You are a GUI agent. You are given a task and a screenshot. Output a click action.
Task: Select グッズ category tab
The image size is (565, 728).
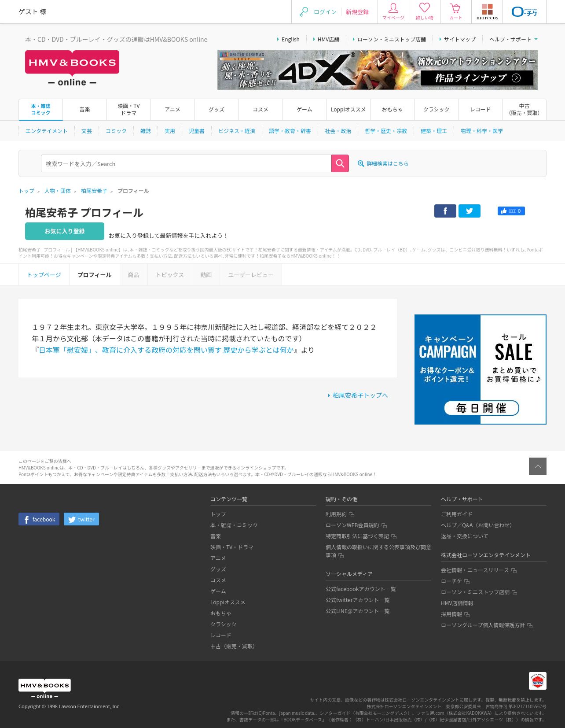[216, 109]
